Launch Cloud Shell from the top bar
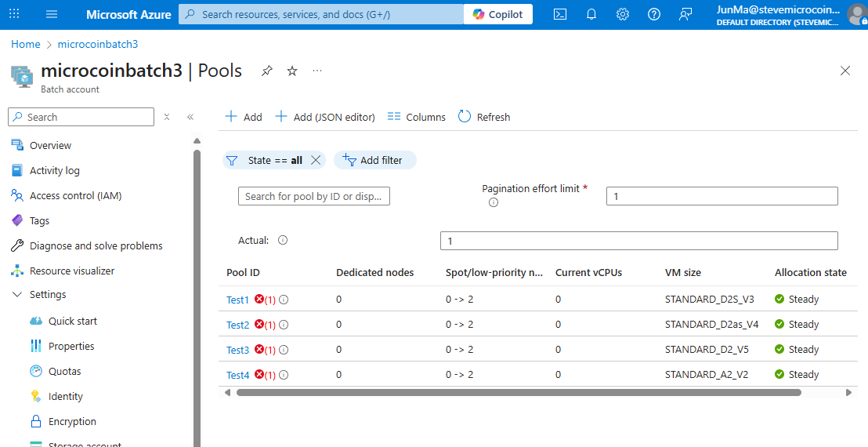Viewport: 868px width, 447px height. point(560,14)
